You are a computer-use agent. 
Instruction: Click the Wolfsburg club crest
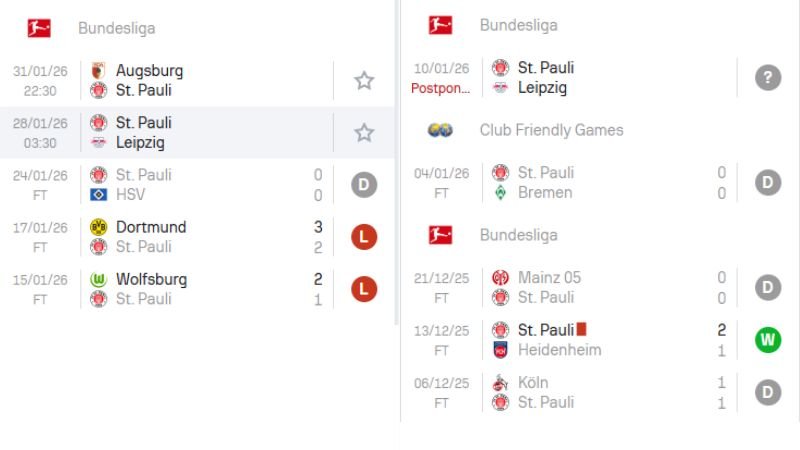click(x=98, y=279)
